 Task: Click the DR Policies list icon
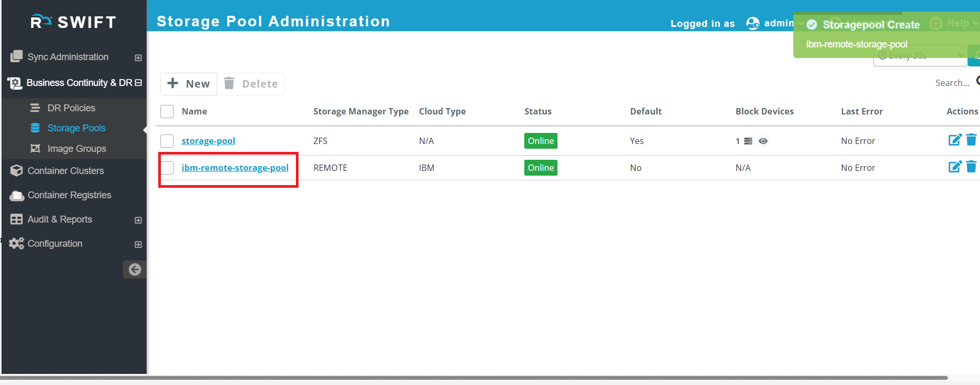35,108
